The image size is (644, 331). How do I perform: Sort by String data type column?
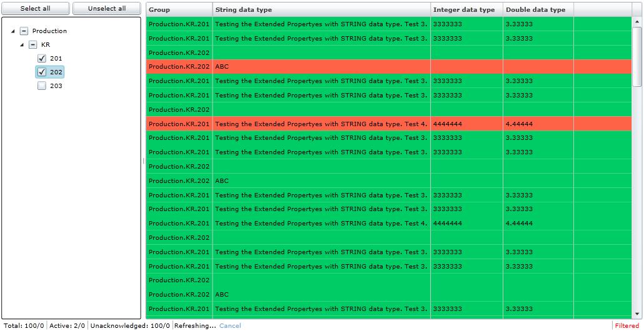(321, 10)
